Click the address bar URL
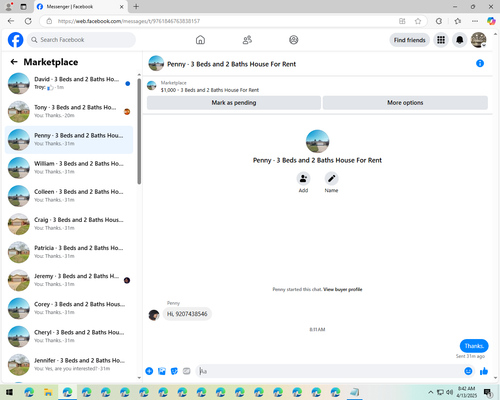This screenshot has width=500, height=400. pos(129,21)
